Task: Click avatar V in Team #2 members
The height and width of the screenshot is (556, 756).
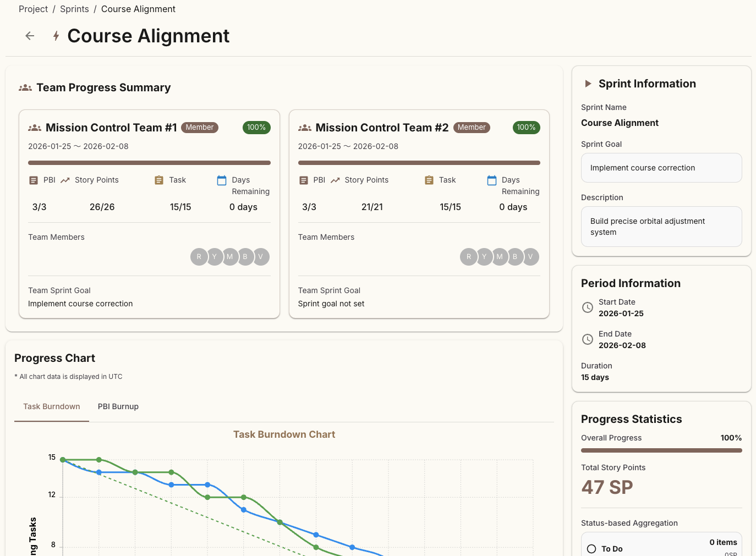Action: (530, 256)
